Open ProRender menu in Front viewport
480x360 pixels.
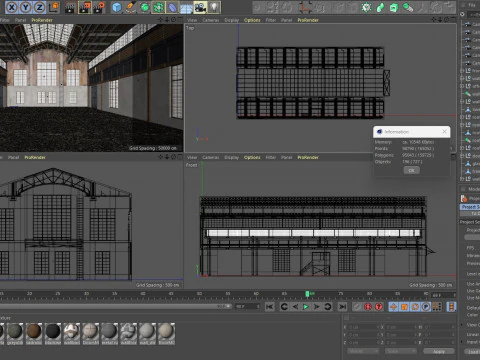[x=308, y=157]
